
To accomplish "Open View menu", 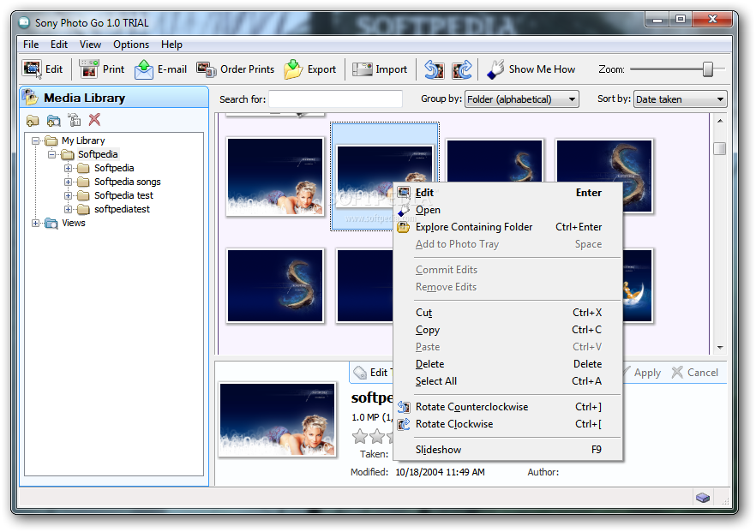I will click(90, 45).
